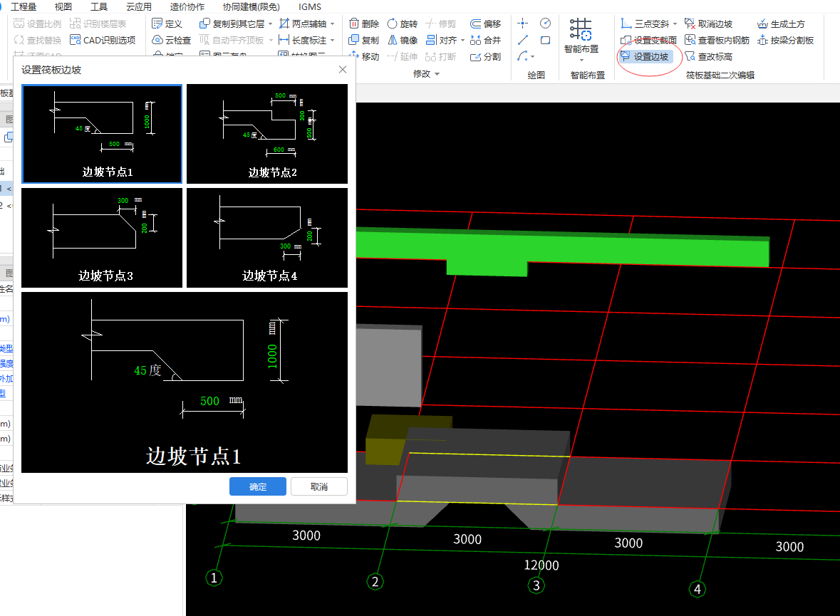Click the 分割 tool
840x616 pixels.
(x=486, y=56)
